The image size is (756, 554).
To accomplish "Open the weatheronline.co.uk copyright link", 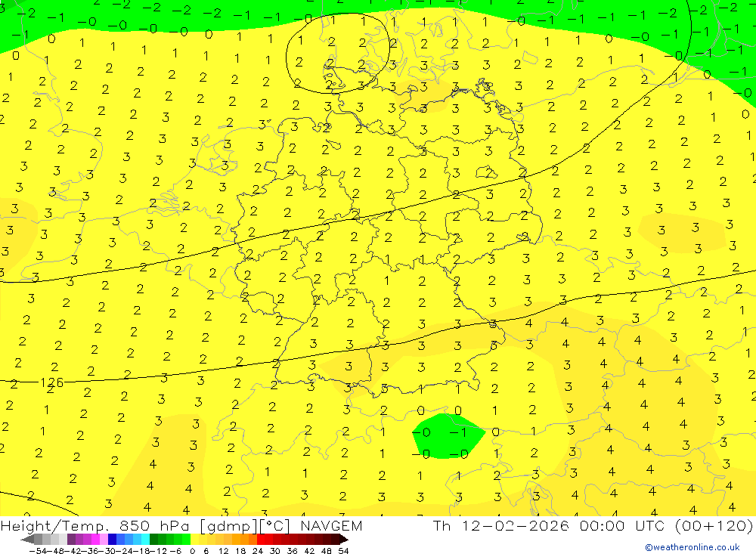I will pyautogui.click(x=692, y=547).
